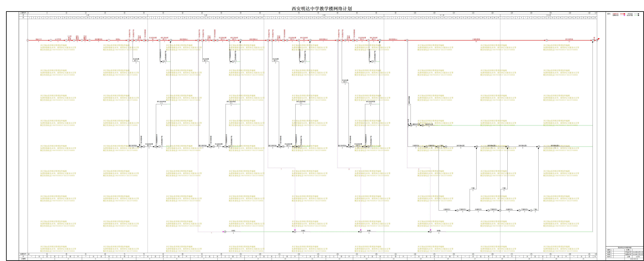644x261 pixels.
Task: Select node 60 before 屋面找平层
Action: click(x=411, y=125)
